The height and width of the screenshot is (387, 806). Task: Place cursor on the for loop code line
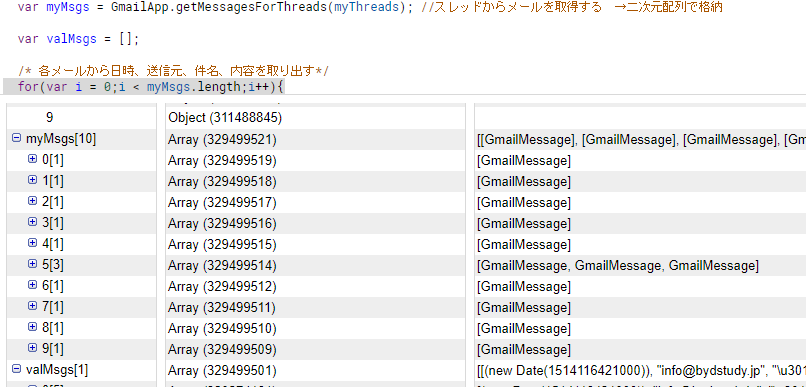150,86
